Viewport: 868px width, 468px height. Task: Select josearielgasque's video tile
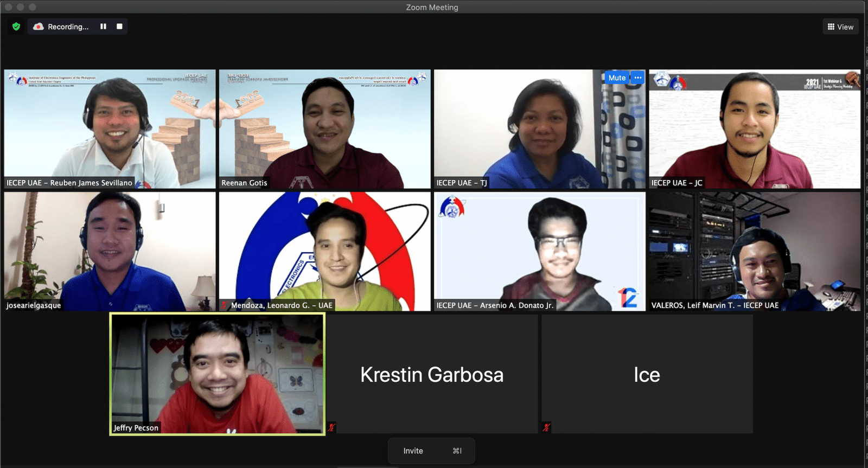click(110, 251)
